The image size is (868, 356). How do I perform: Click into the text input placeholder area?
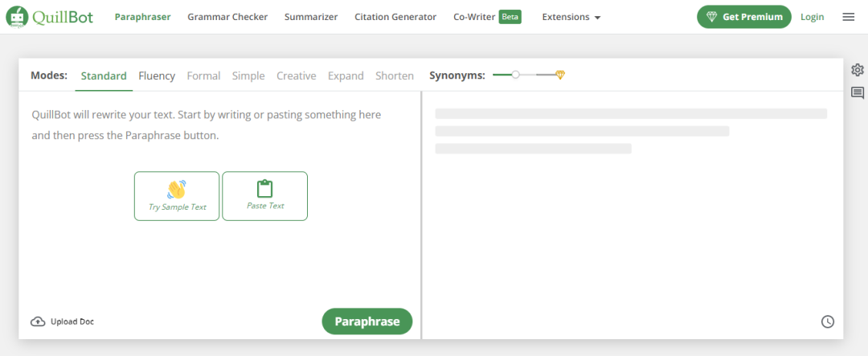point(207,125)
